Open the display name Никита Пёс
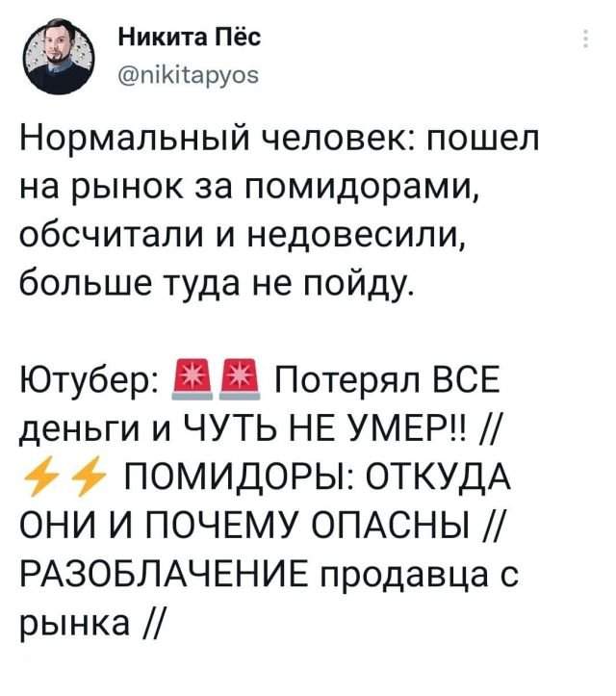Image resolution: width=616 pixels, height=696 pixels. (190, 38)
